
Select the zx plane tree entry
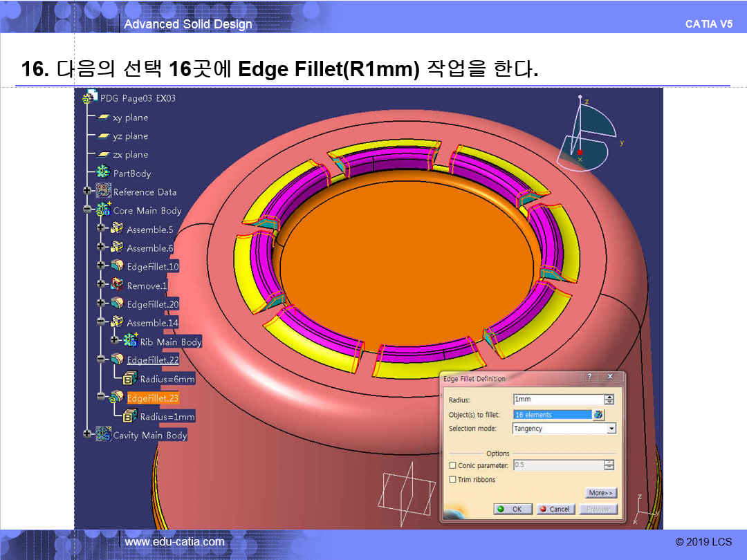(130, 155)
